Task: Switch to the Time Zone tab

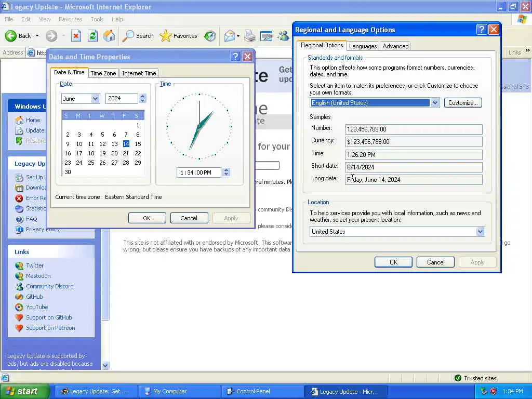Action: (x=103, y=73)
